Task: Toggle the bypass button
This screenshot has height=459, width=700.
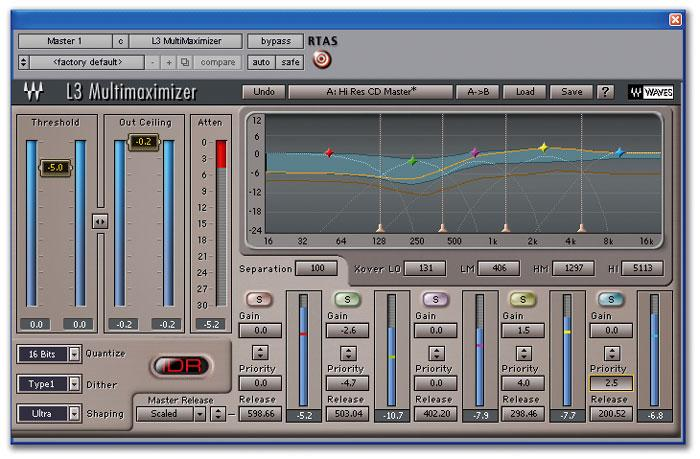Action: tap(275, 41)
